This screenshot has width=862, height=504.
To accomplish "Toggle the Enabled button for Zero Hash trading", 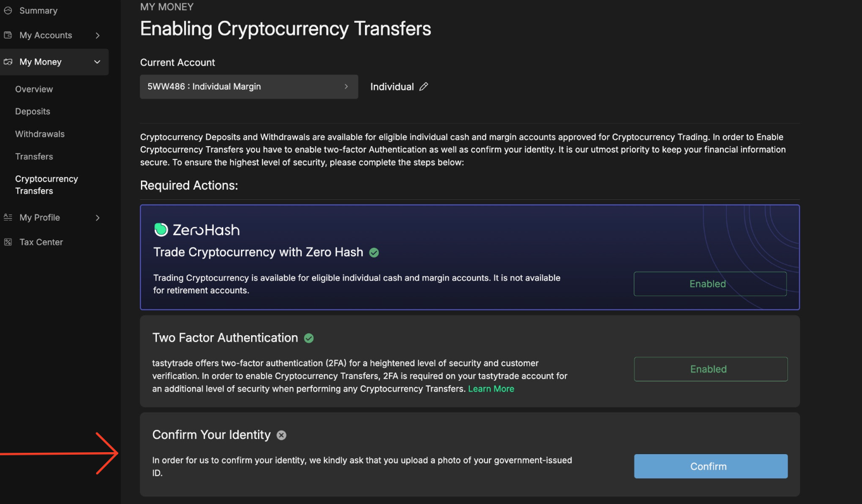I will pos(709,283).
